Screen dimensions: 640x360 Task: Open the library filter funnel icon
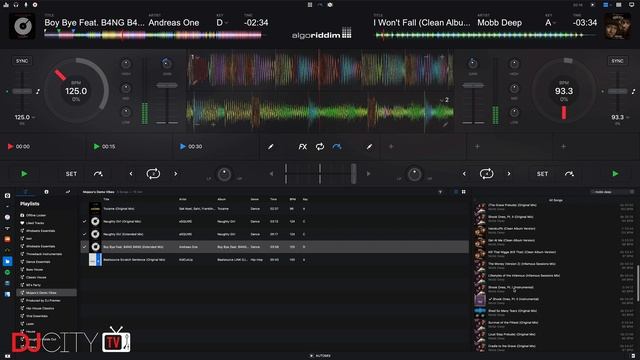(x=440, y=192)
